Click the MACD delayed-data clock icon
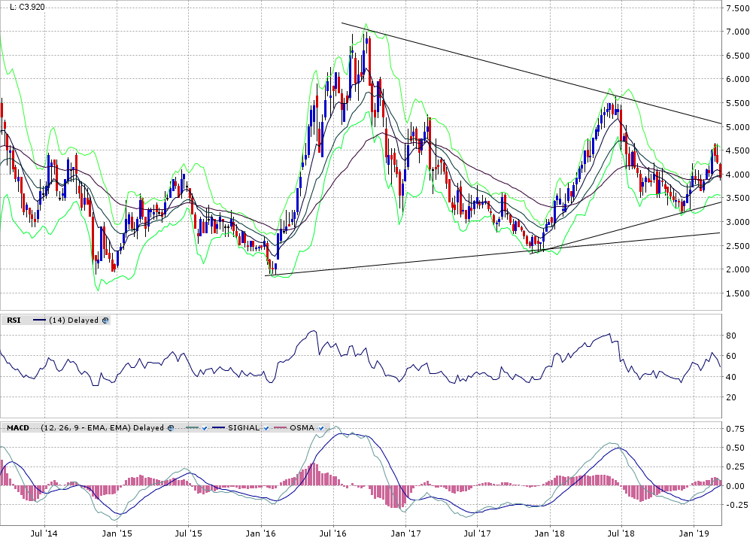The width and height of the screenshot is (756, 544). tap(171, 427)
